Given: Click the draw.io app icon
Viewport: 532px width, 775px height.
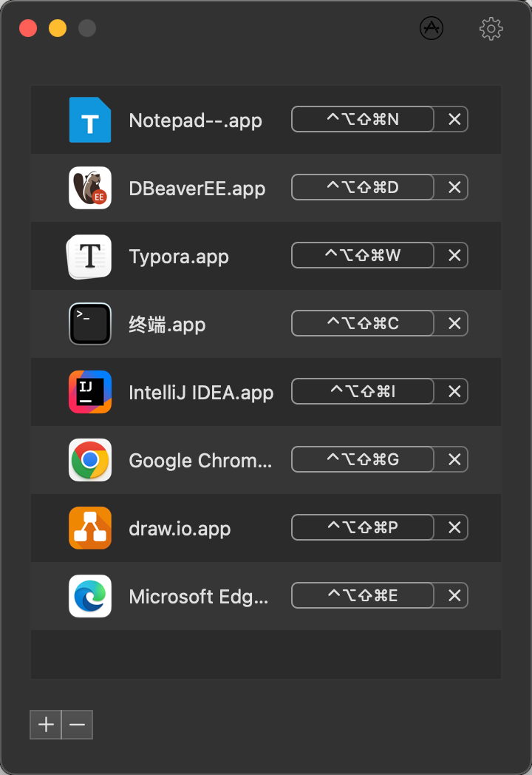Looking at the screenshot, I should (90, 528).
